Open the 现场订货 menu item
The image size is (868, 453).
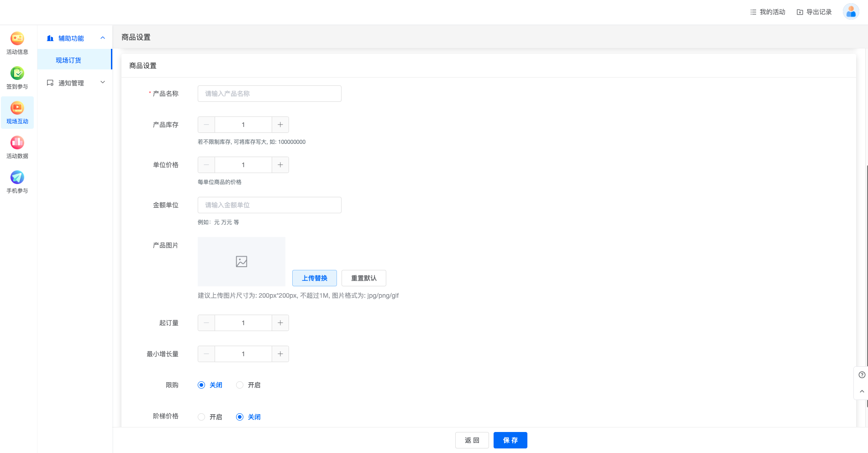[x=68, y=60]
